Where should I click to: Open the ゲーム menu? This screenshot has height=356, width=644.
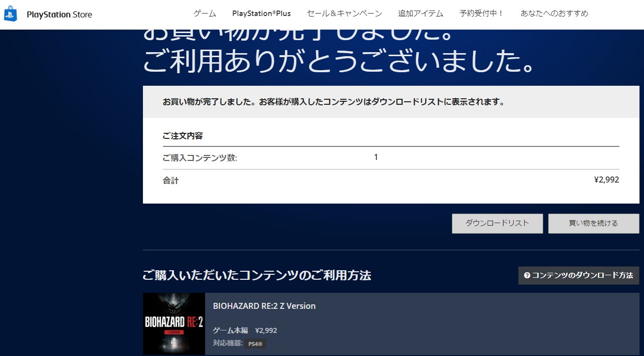(205, 14)
